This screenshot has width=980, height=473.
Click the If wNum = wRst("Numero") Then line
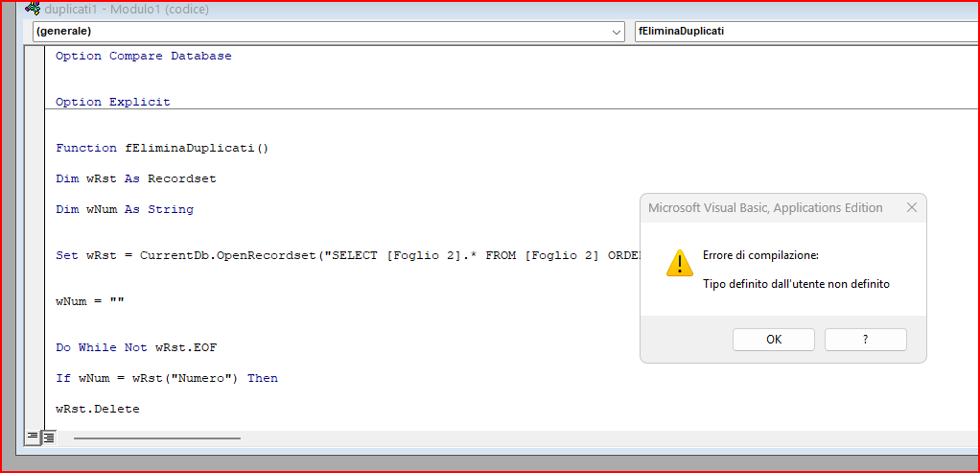[x=167, y=379]
